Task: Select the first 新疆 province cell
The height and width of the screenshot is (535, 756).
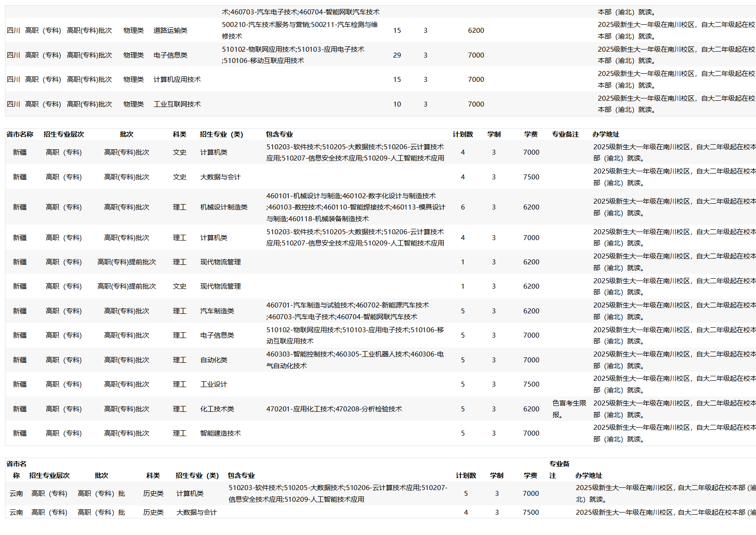Action: [x=20, y=152]
